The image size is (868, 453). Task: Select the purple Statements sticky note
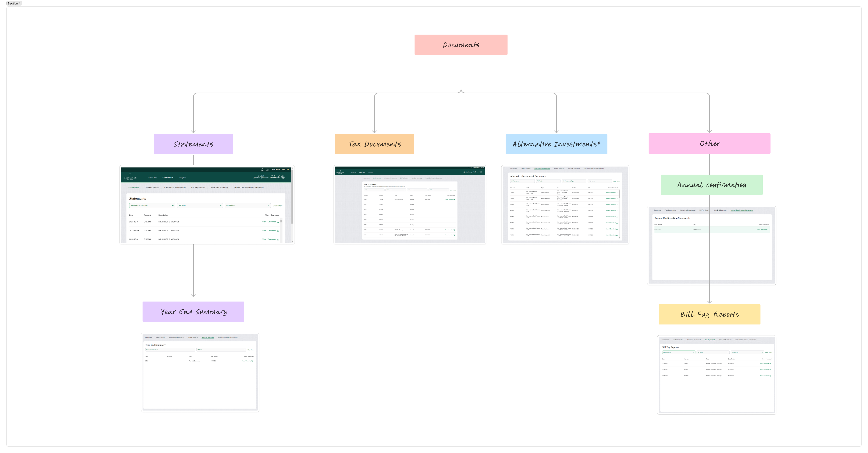point(193,144)
